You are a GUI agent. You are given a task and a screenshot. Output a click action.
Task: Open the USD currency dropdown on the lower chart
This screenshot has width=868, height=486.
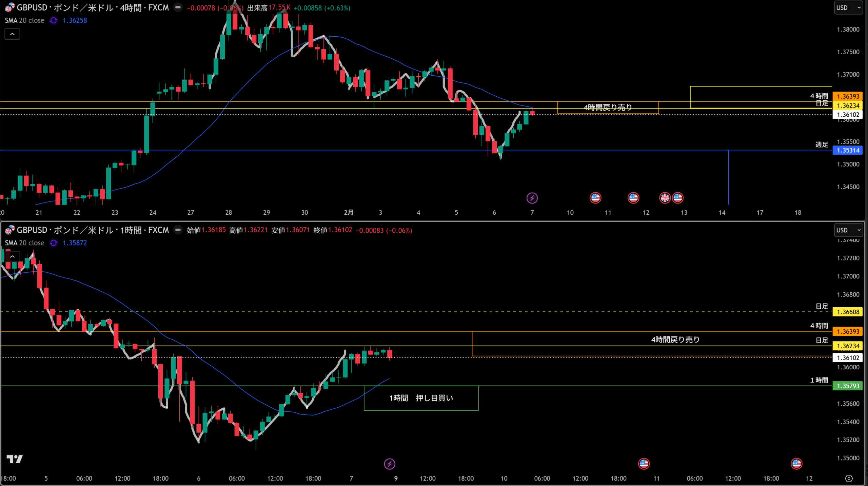click(x=848, y=230)
